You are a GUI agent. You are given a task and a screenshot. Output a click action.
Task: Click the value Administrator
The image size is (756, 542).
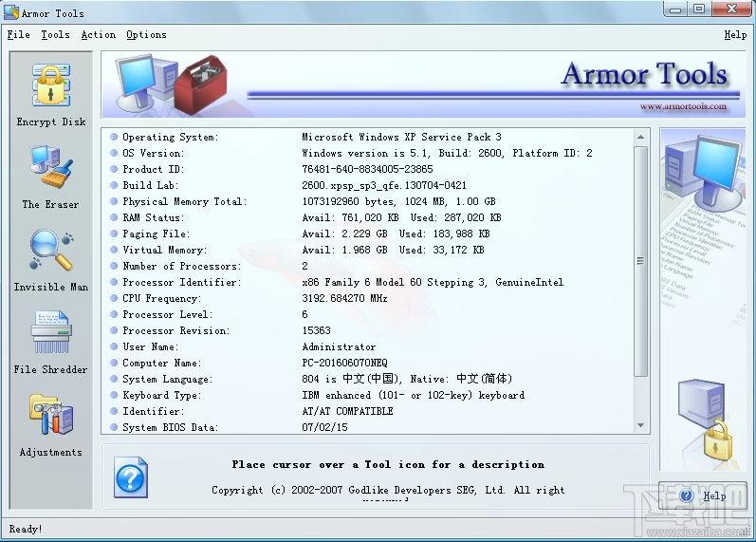(x=339, y=347)
